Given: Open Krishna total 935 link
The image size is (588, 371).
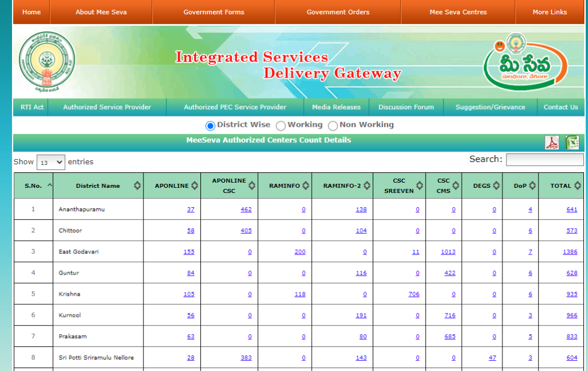Looking at the screenshot, I should click(x=572, y=294).
